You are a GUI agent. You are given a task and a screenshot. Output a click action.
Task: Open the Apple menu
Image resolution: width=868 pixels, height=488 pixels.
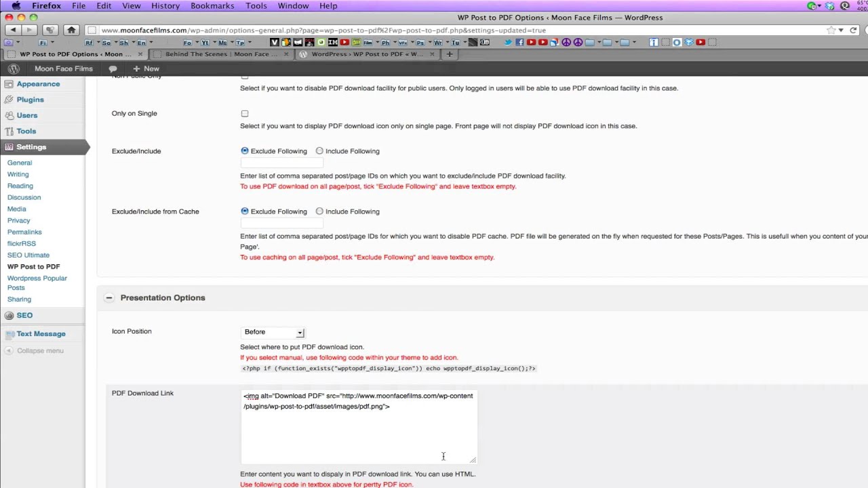(16, 5)
